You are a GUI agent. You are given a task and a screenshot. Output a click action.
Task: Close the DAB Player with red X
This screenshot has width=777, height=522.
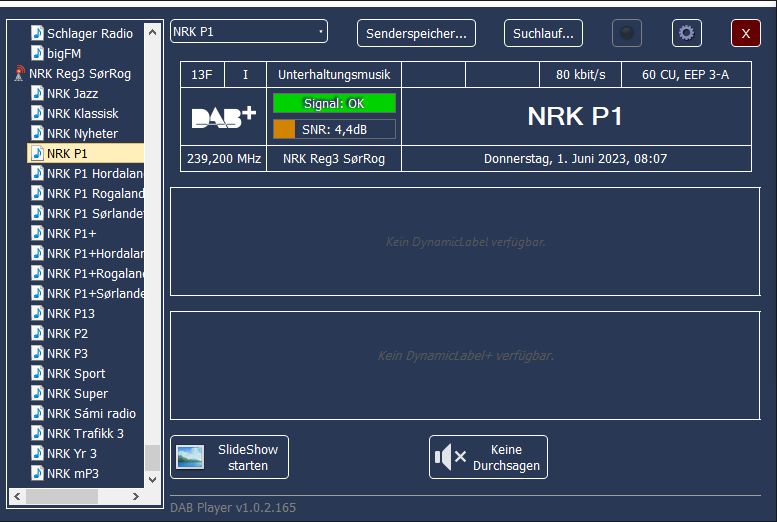(x=745, y=33)
